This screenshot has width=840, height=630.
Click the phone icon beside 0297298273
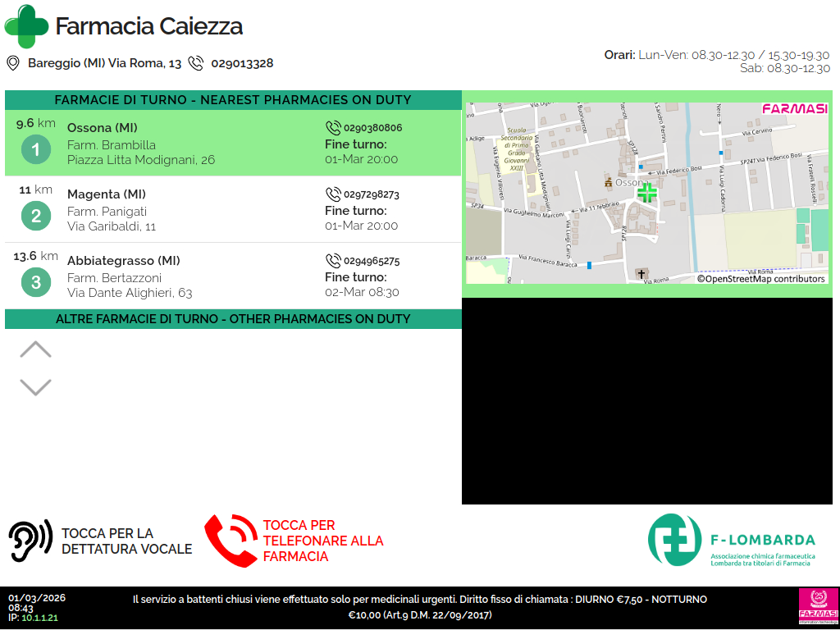pos(333,194)
